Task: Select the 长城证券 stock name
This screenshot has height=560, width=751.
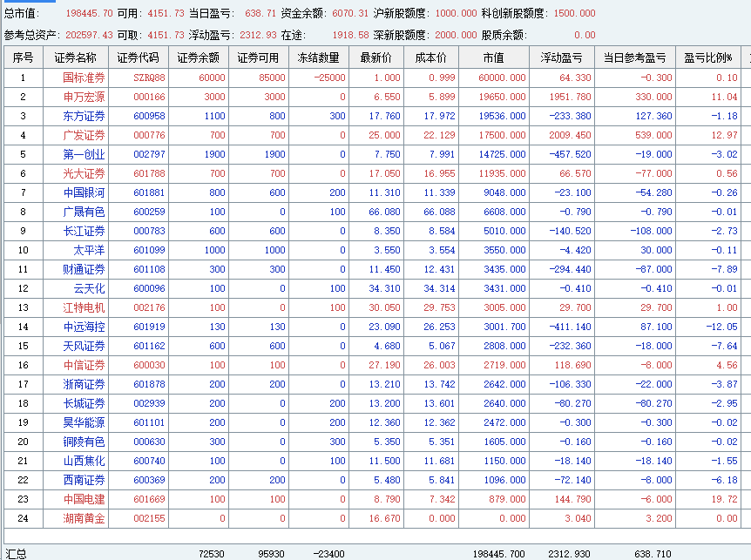Action: 84,403
